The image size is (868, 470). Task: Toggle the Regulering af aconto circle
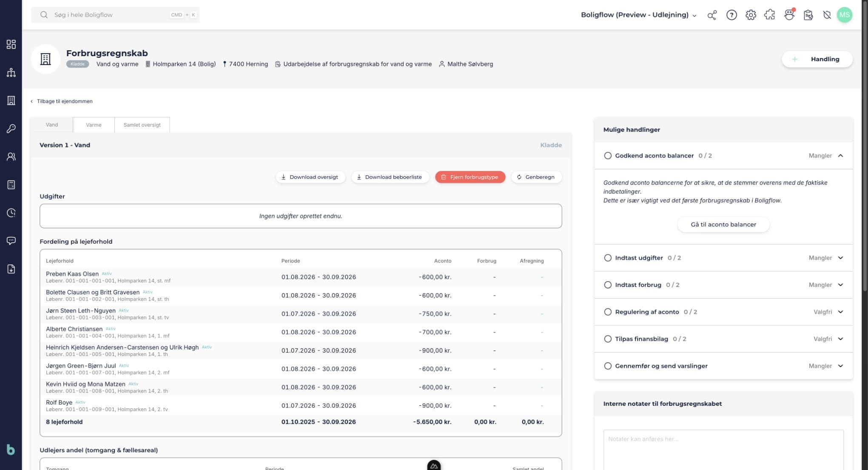(608, 312)
